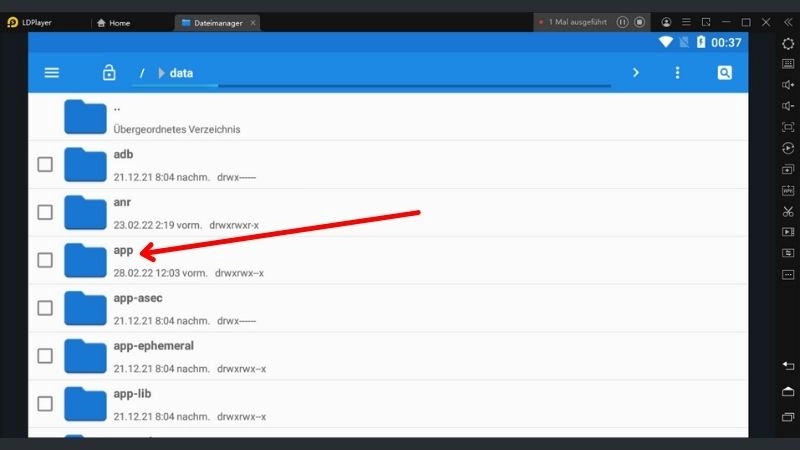The image size is (800, 450).
Task: Collapse the LDPlayer side toolbar
Action: click(x=788, y=22)
